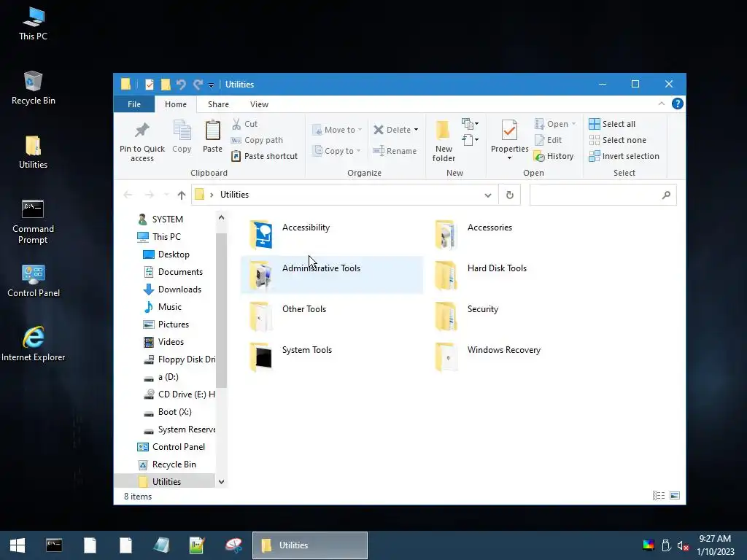Screen dimensions: 747x560
Task: Select Desktop in the navigation pane
Action: pos(174,254)
